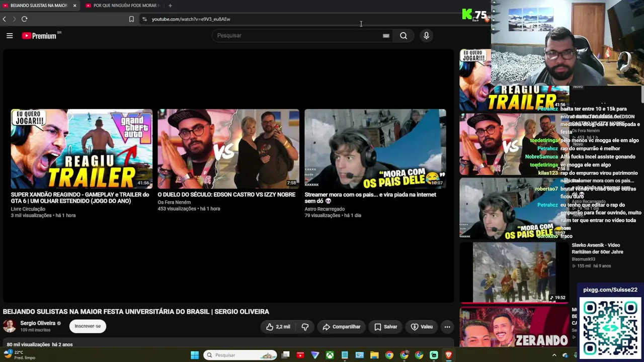Click the 'O DUELO DO SÉCULO' video title
The width and height of the screenshot is (644, 362).
(x=226, y=195)
